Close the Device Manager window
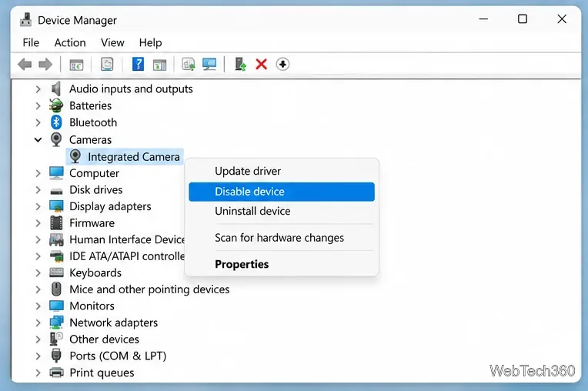The width and height of the screenshot is (588, 391). pos(562,18)
